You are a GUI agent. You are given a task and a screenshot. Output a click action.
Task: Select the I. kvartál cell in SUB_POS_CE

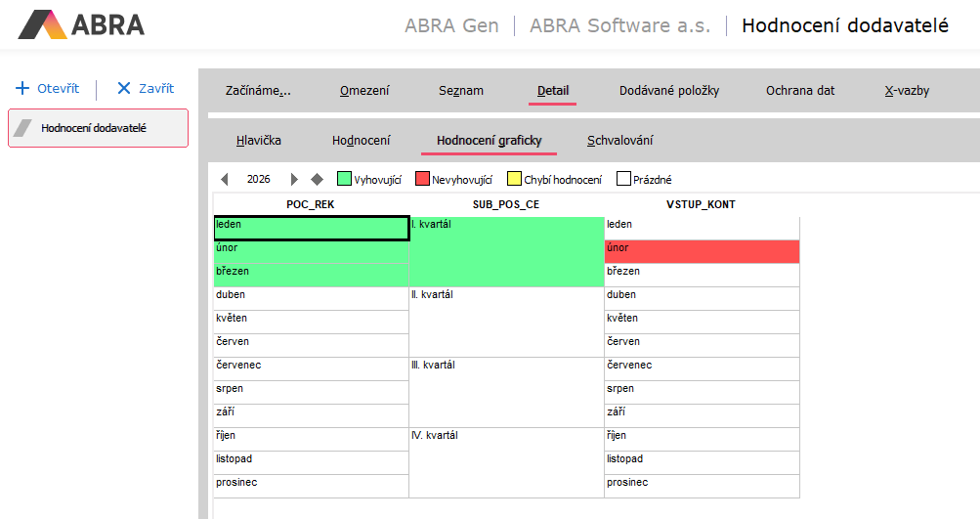click(506, 251)
